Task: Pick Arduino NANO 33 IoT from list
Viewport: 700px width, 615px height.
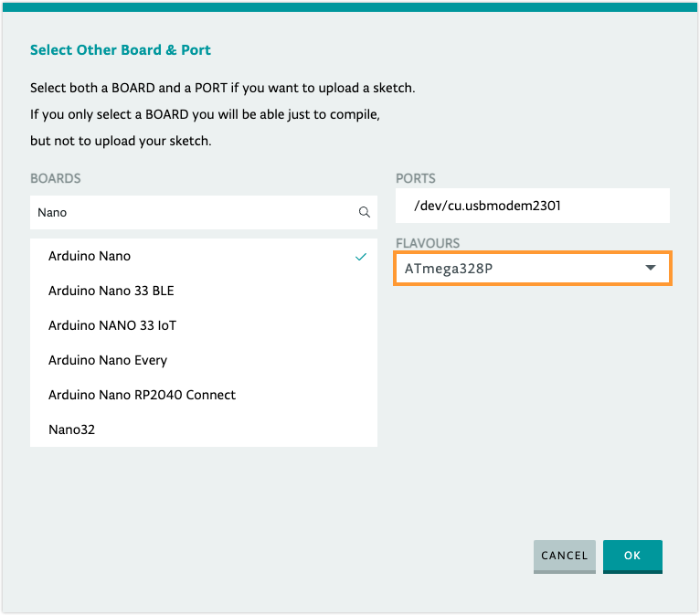Action: tap(111, 325)
